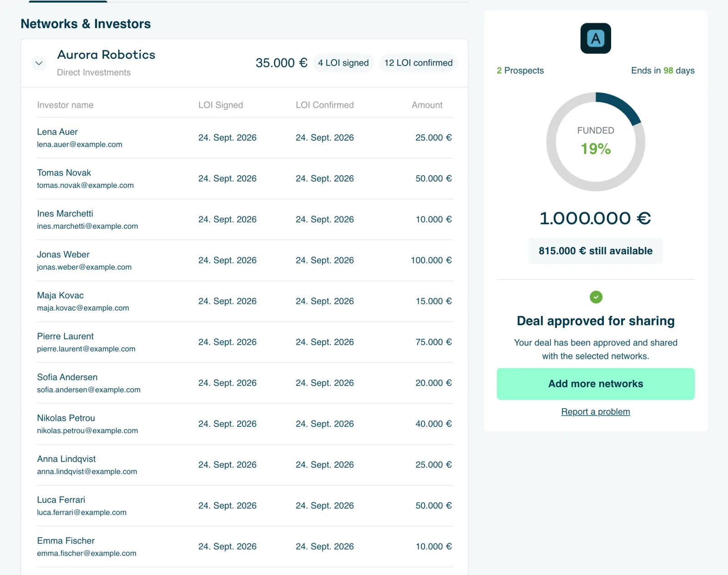Click the green deal approved checkmark icon
This screenshot has width=728, height=575.
point(596,297)
